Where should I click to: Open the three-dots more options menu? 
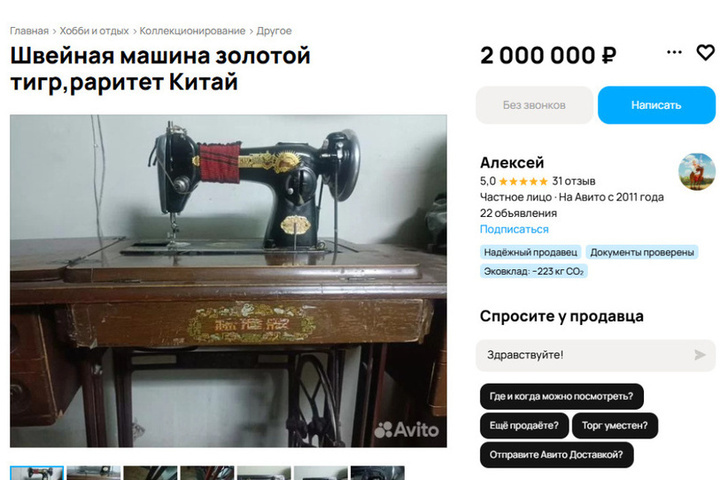coord(674,52)
